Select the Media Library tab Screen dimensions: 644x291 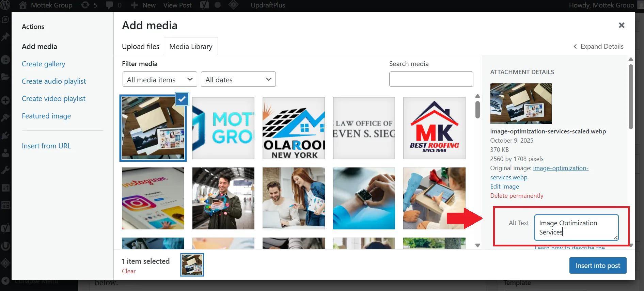click(191, 47)
